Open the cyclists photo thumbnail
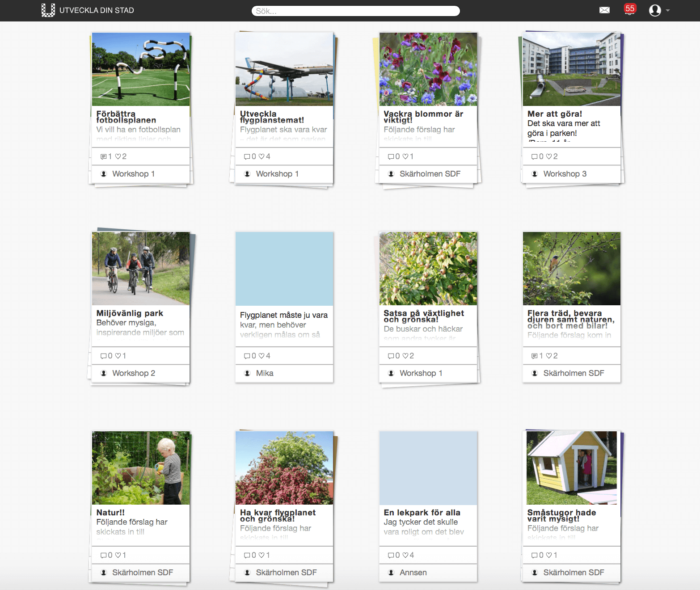This screenshot has width=700, height=590. pyautogui.click(x=141, y=268)
